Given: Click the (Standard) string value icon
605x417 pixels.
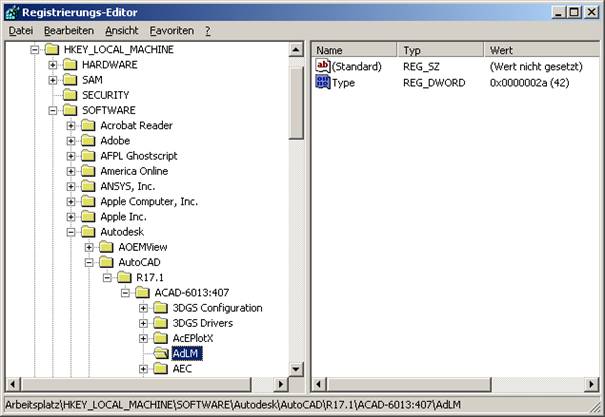Looking at the screenshot, I should click(x=323, y=66).
